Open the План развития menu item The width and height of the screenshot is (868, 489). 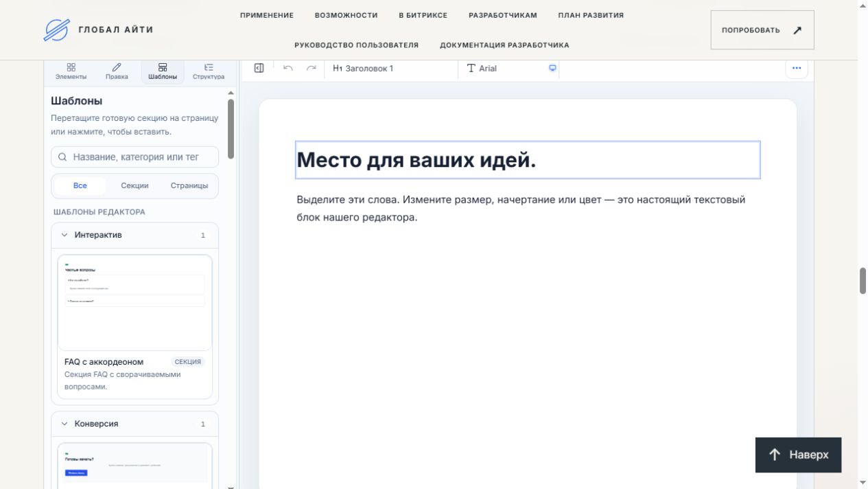coord(591,15)
